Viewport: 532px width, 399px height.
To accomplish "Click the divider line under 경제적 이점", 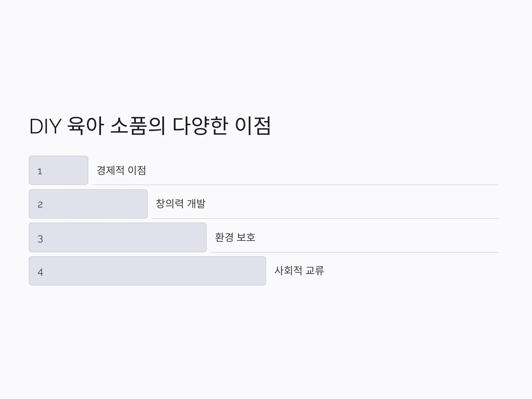I will [295, 185].
